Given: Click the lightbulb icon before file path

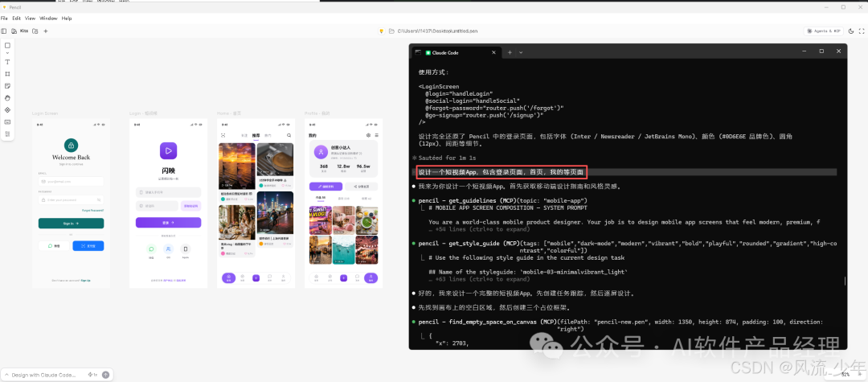Looking at the screenshot, I should tap(382, 31).
